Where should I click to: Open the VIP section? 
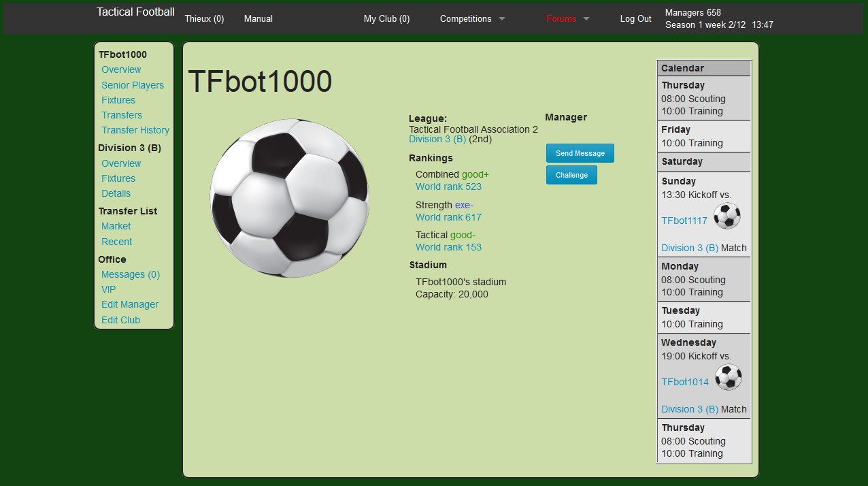pos(108,289)
